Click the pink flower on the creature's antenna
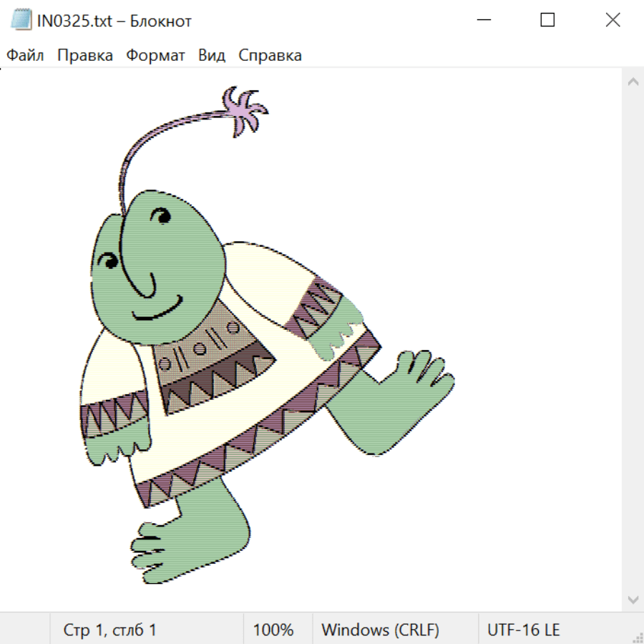Image resolution: width=644 pixels, height=644 pixels. pyautogui.click(x=243, y=111)
